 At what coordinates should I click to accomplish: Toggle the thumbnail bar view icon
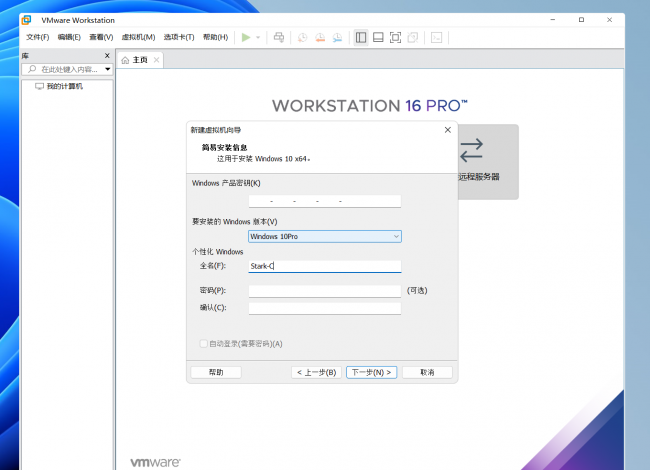[x=378, y=37]
